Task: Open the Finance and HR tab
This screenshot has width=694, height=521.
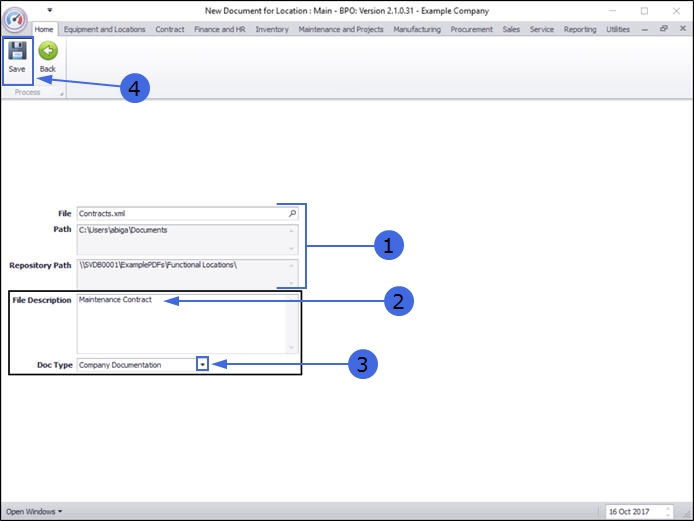Action: (220, 29)
